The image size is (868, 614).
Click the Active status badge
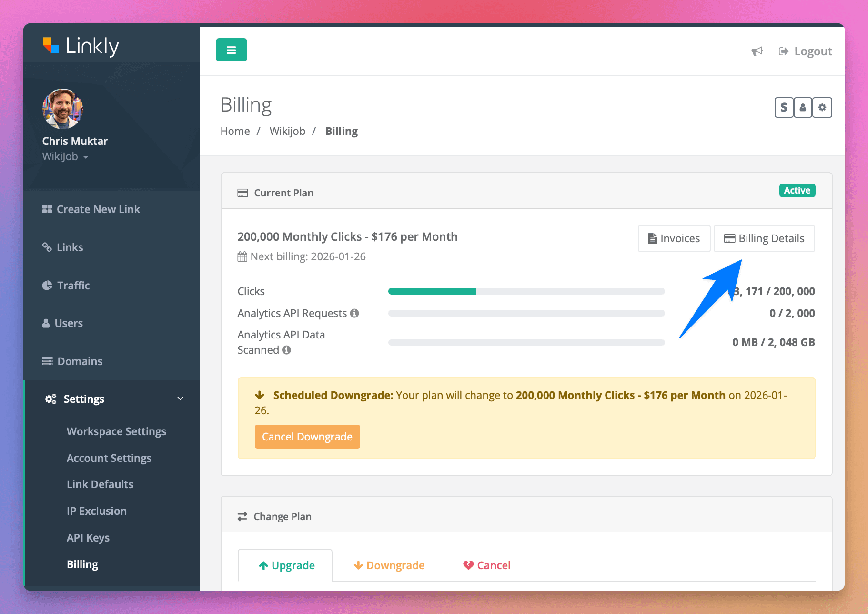click(x=797, y=190)
